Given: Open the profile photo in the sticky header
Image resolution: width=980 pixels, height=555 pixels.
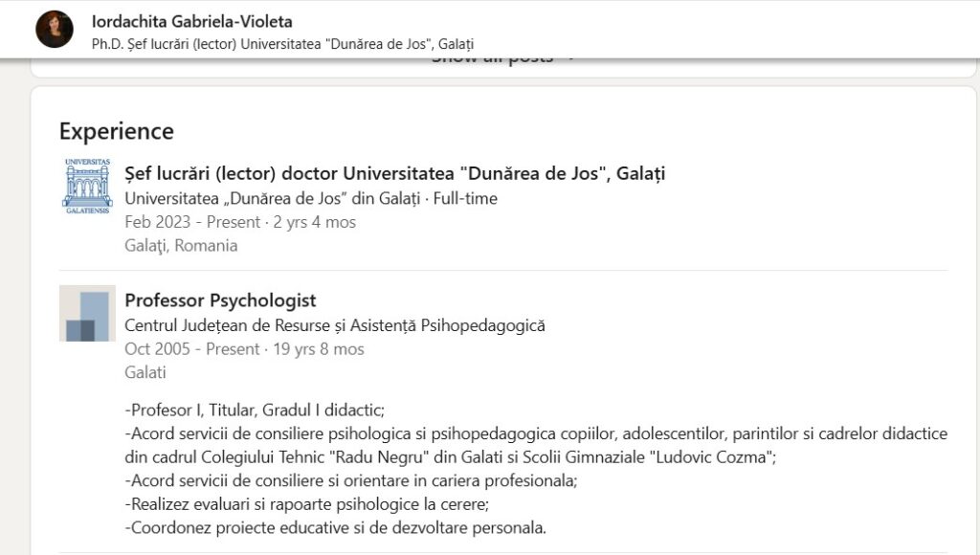Looking at the screenshot, I should (55, 30).
